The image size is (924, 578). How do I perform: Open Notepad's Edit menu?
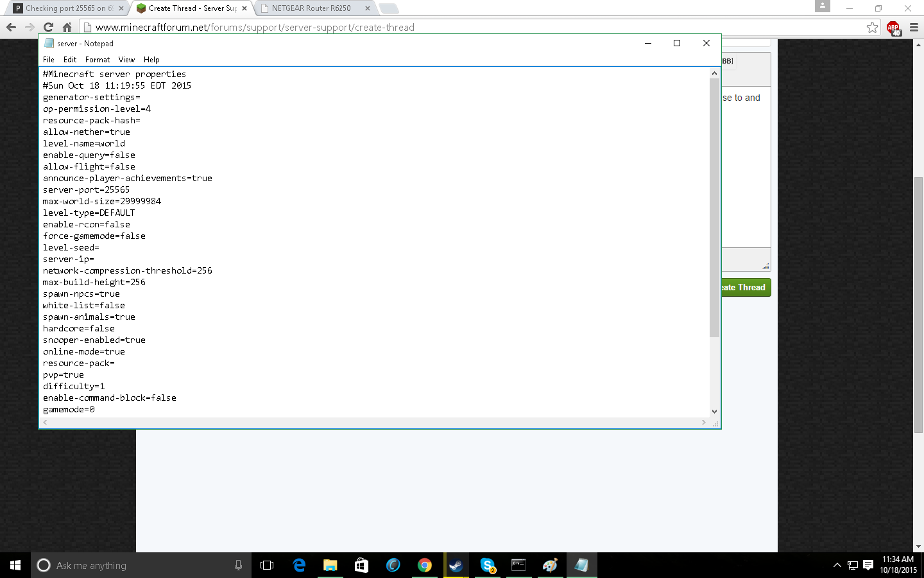[70, 60]
